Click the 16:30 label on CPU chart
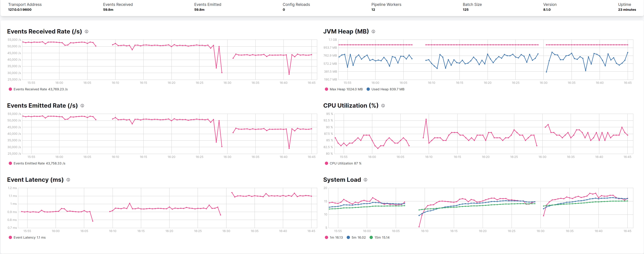 click(542, 157)
